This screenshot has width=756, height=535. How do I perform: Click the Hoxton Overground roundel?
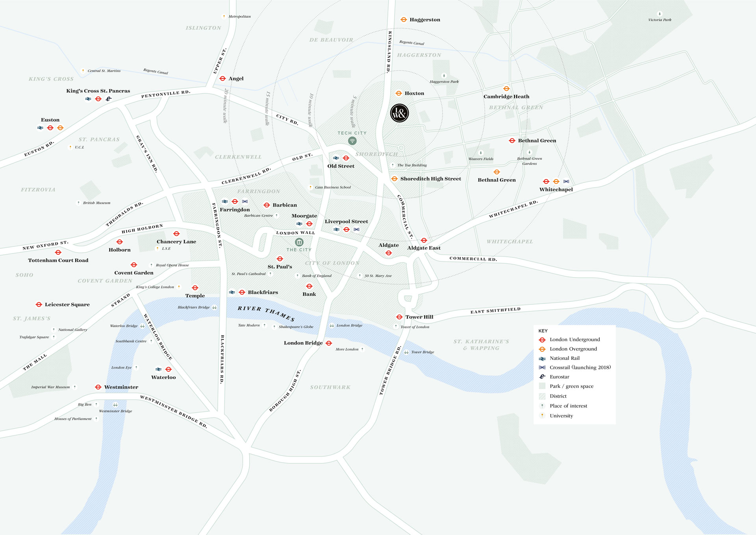coord(398,93)
